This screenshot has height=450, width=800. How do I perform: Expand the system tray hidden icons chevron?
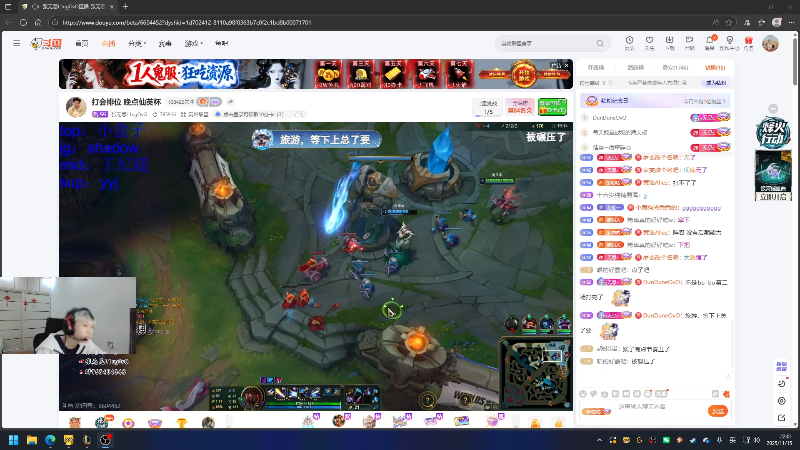tap(599, 440)
